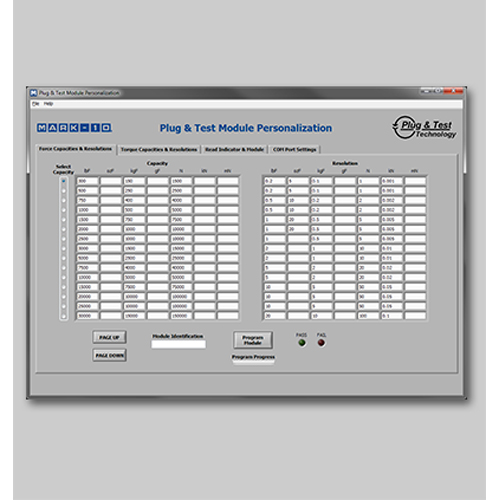Click the 15000 lbF capacity cell
Image resolution: width=500 pixels, height=500 pixels.
(88, 287)
